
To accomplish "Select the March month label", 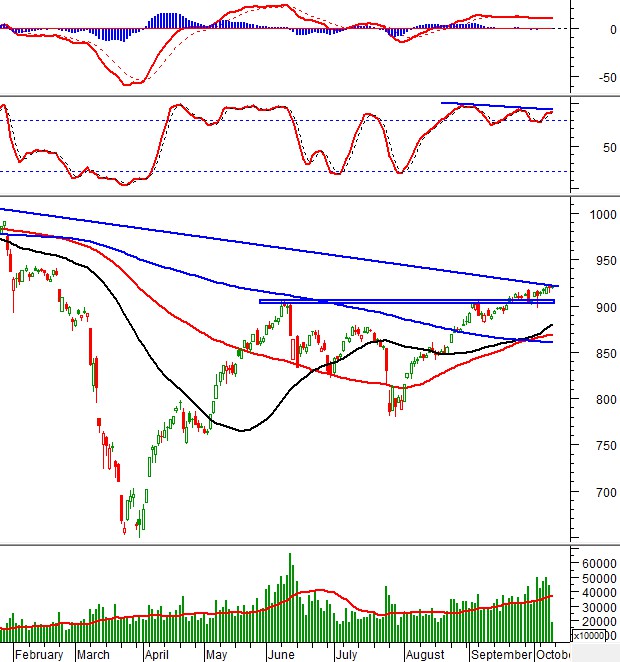I will coord(93,655).
